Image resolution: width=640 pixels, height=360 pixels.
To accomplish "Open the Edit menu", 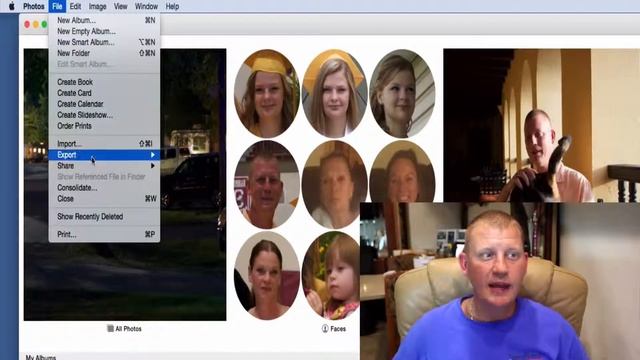I will pyautogui.click(x=75, y=6).
